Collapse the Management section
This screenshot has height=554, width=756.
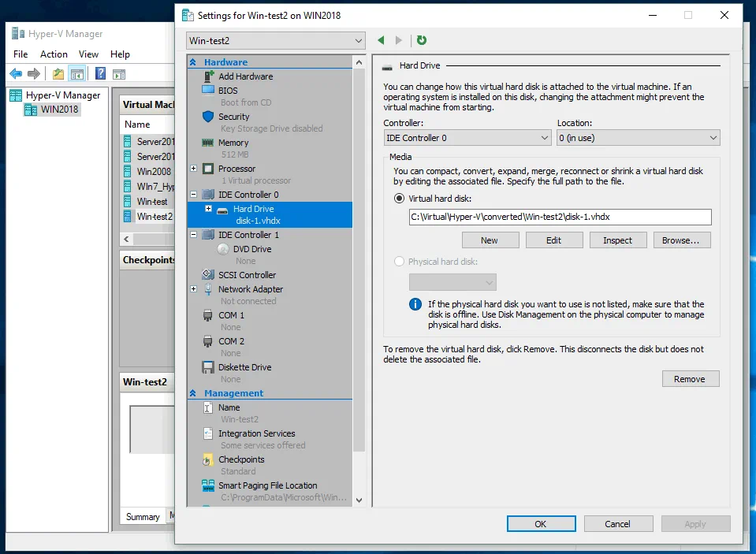tap(192, 392)
